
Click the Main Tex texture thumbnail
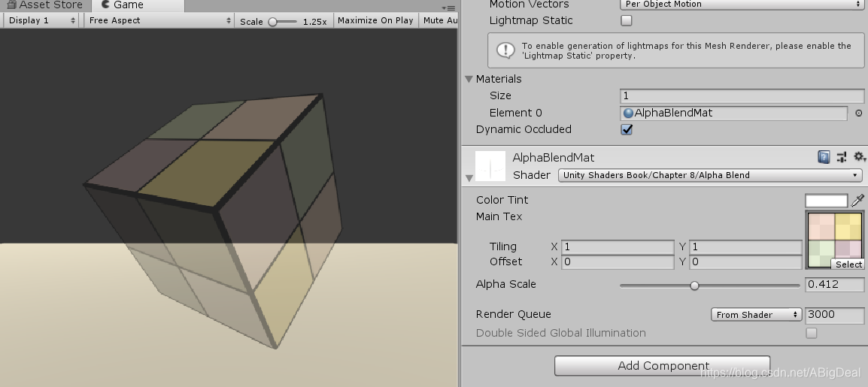[835, 240]
